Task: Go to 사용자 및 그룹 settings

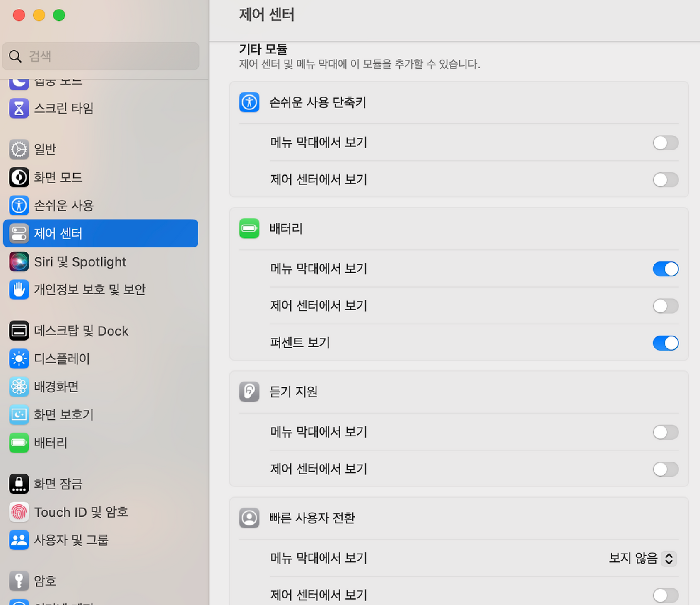Action: click(71, 540)
